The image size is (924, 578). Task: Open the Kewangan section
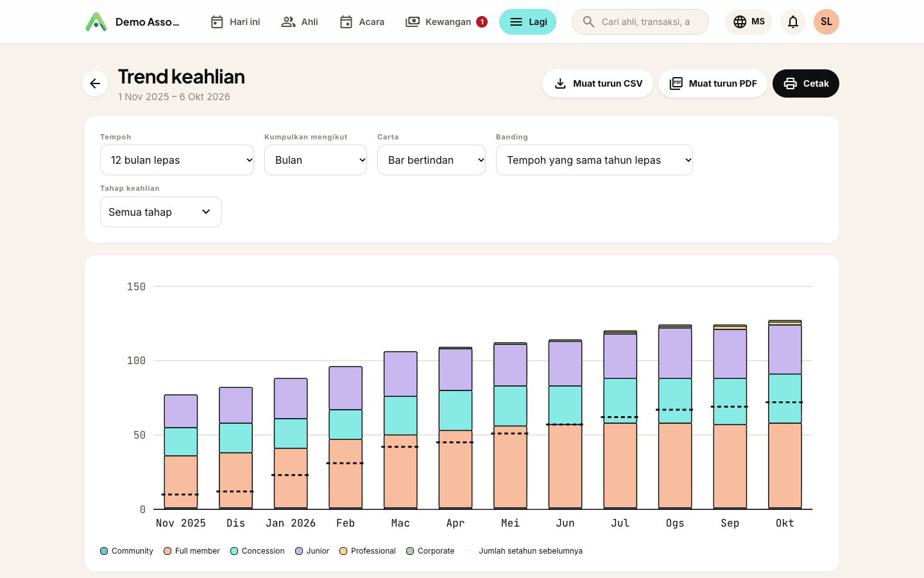(447, 22)
